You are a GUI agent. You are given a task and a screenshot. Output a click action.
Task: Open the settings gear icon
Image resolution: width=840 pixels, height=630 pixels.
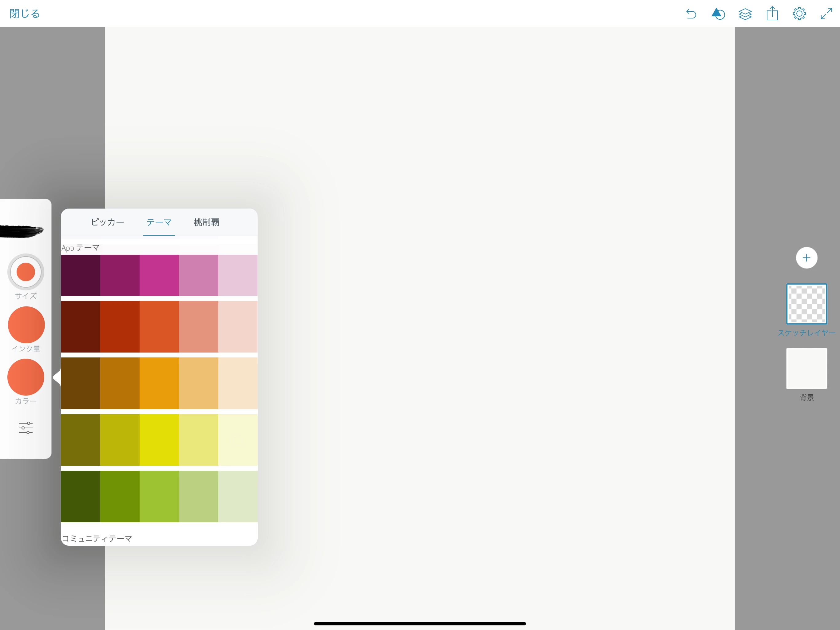pos(799,14)
